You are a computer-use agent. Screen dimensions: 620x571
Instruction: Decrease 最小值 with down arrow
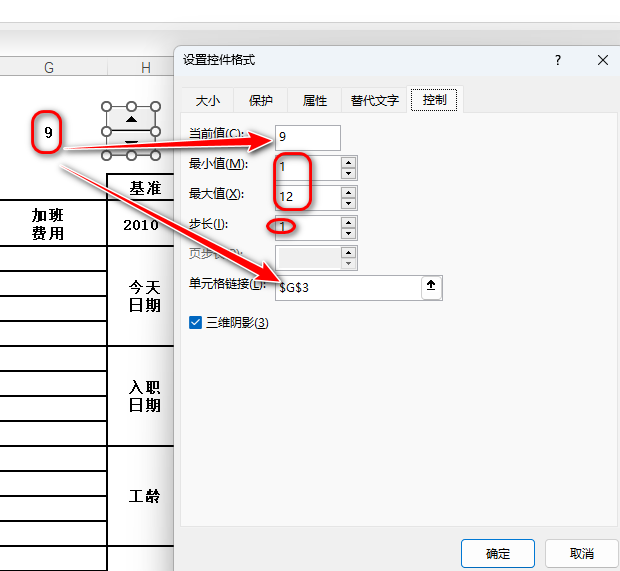348,173
